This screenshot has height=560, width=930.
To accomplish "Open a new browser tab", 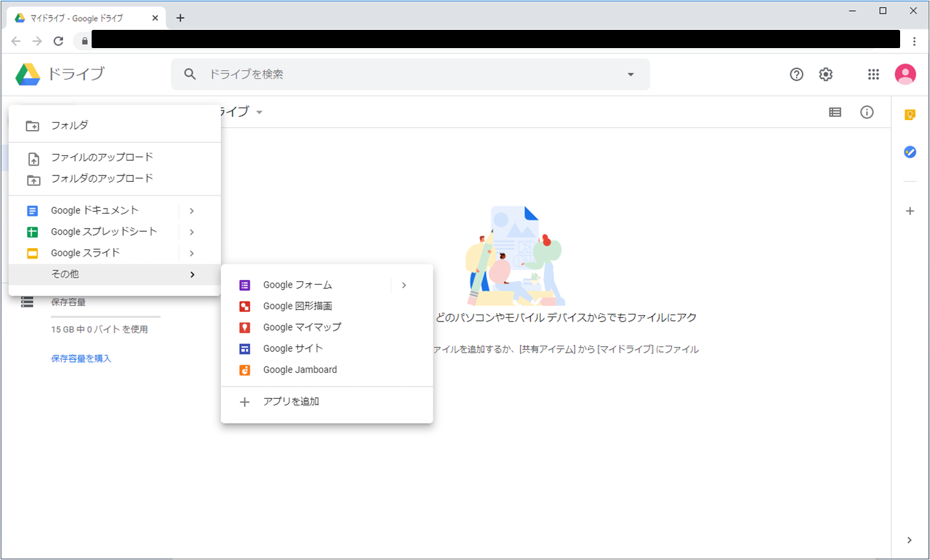I will 181,18.
